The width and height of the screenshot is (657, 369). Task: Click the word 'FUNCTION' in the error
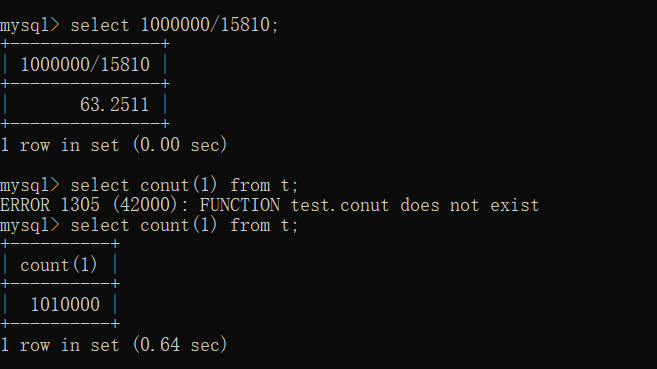(240, 205)
